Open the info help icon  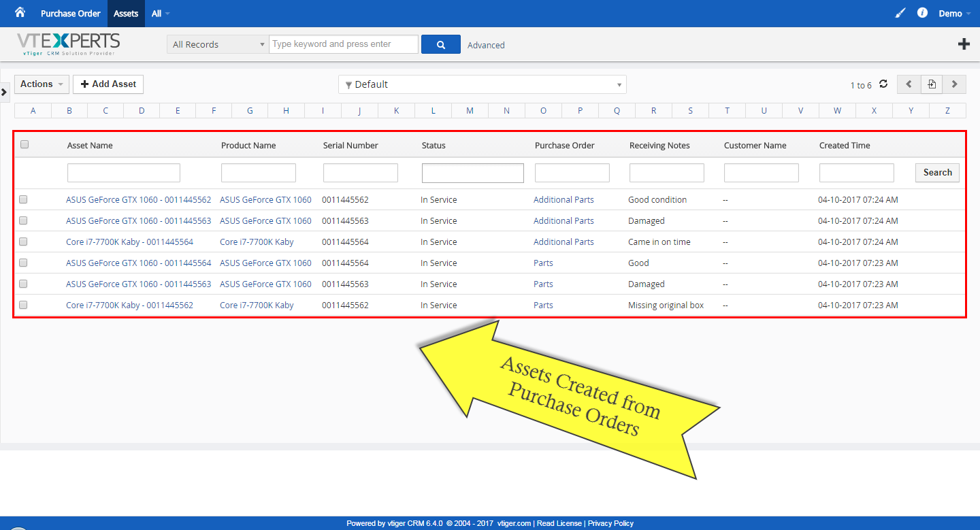click(x=923, y=13)
